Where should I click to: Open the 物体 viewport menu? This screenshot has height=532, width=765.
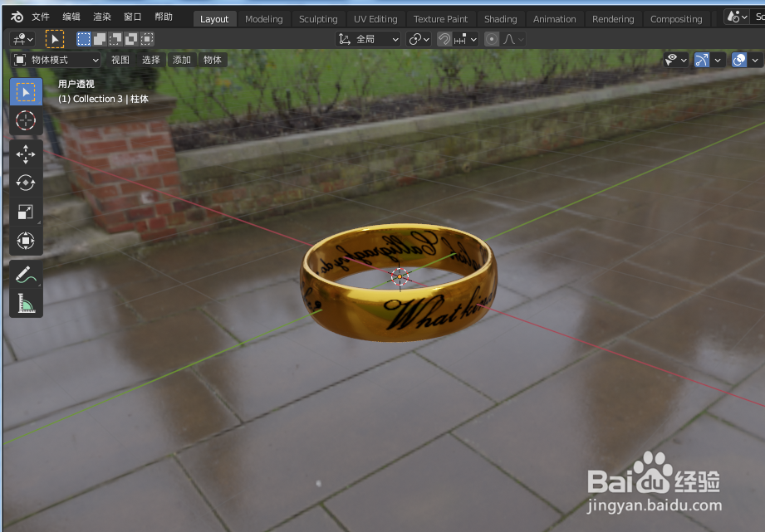point(213,60)
